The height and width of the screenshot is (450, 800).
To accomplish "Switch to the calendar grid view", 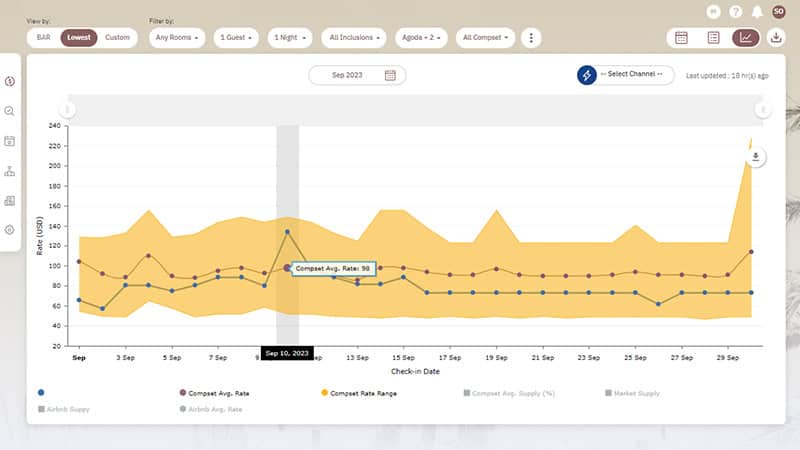I will 681,38.
